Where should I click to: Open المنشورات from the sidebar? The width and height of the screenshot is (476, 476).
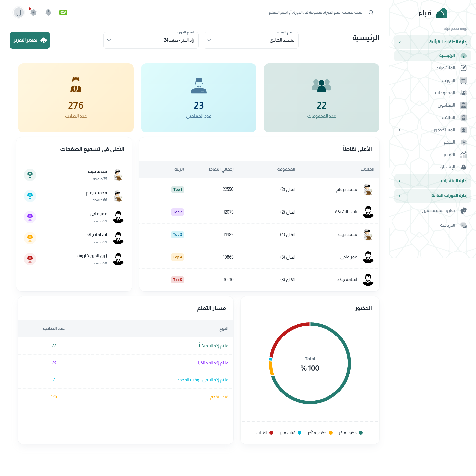(x=445, y=68)
